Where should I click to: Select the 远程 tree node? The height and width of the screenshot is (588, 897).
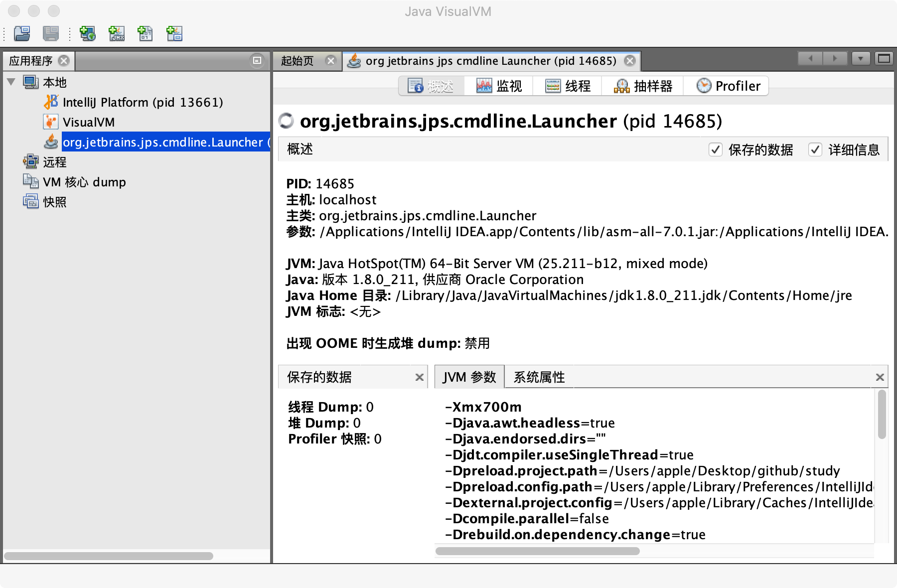click(54, 162)
